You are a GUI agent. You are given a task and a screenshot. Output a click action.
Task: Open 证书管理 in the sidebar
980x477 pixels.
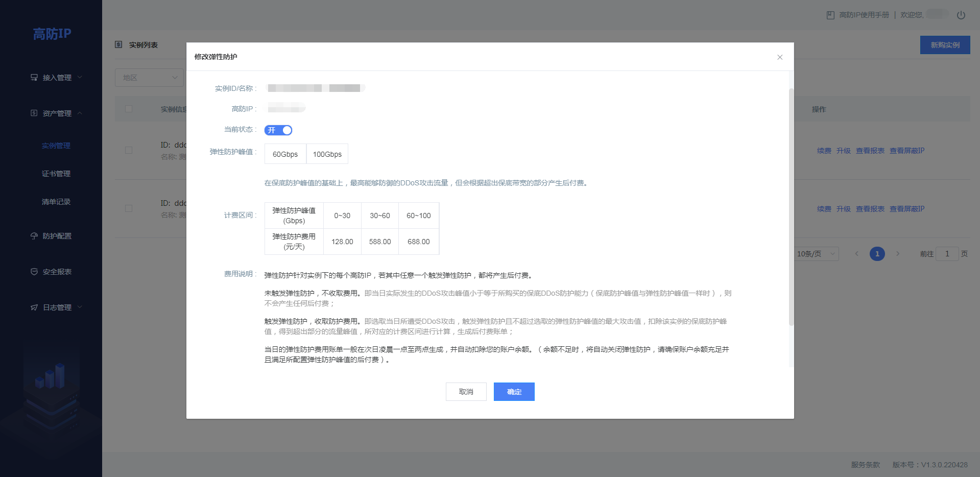[x=56, y=174]
